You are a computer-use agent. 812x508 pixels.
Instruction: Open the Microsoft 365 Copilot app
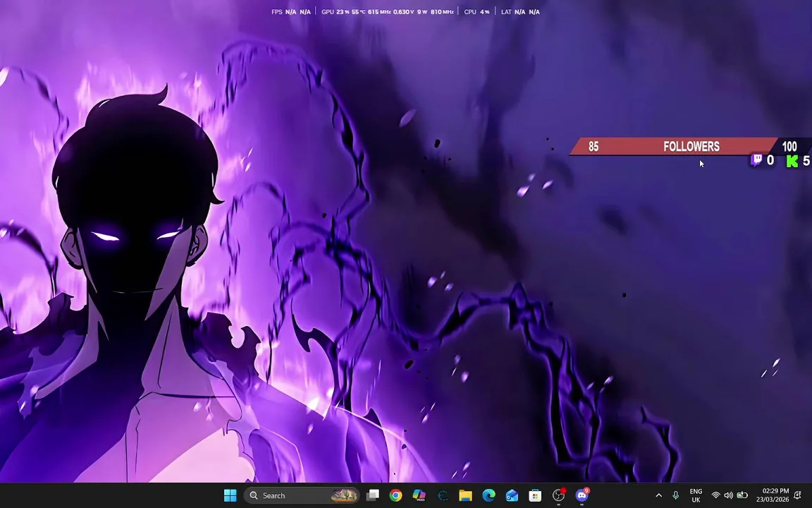coord(419,495)
